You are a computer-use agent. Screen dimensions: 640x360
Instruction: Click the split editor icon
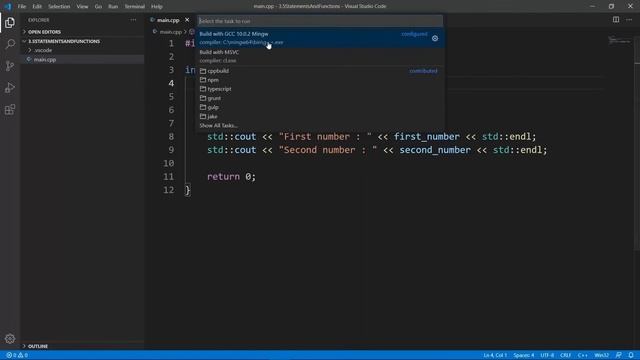(x=616, y=20)
